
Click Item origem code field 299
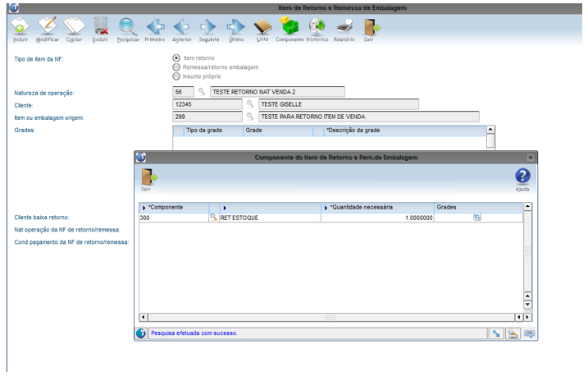pos(207,117)
